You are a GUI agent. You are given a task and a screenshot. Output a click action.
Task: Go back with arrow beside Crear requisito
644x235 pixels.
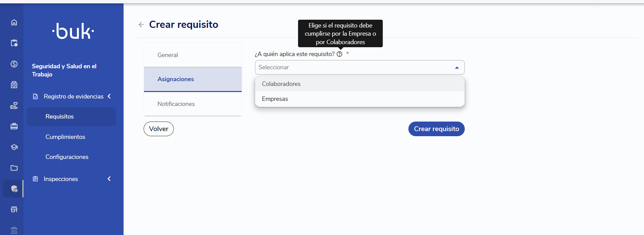click(142, 24)
